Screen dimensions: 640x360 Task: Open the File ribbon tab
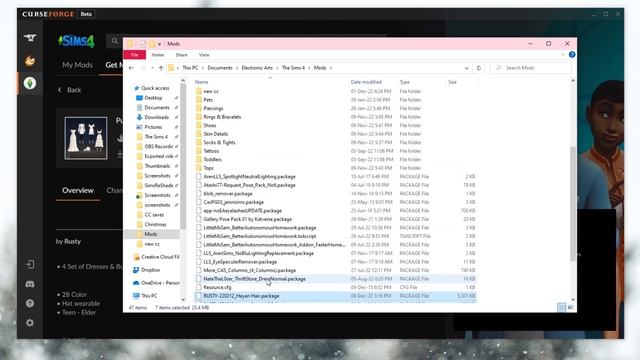134,55
